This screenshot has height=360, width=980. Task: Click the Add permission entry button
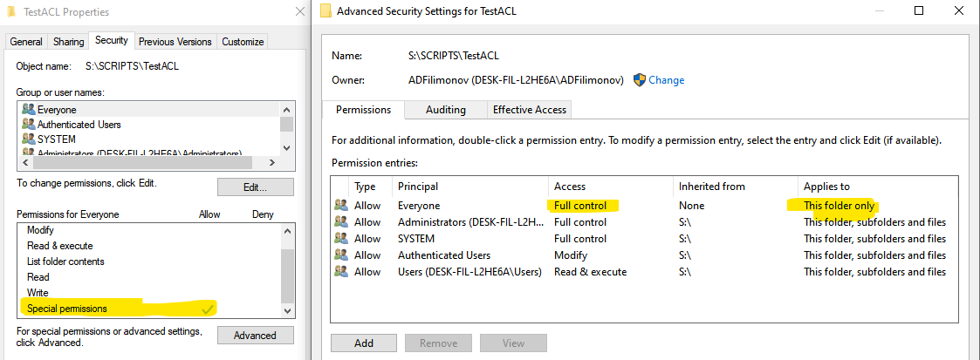point(364,343)
